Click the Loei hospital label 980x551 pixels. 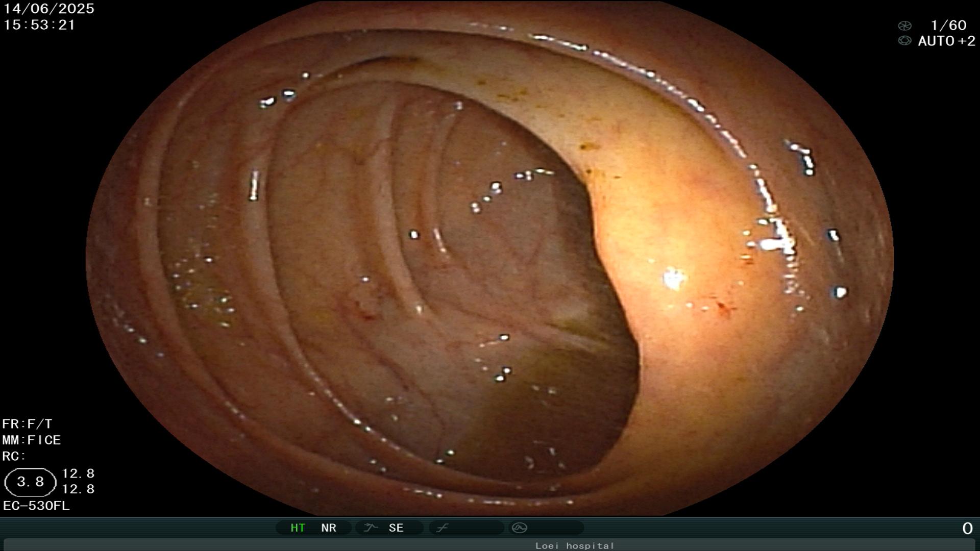[x=575, y=546]
